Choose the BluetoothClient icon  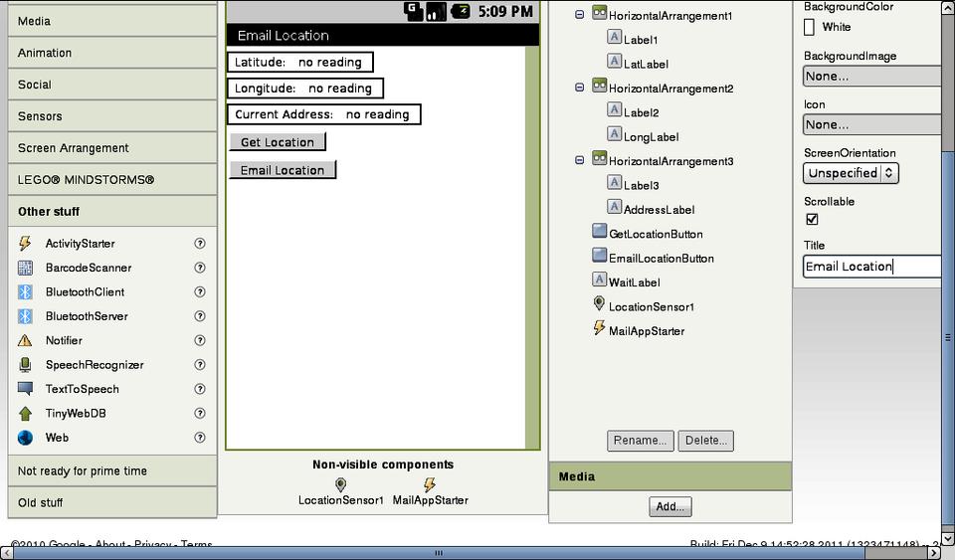(x=25, y=291)
